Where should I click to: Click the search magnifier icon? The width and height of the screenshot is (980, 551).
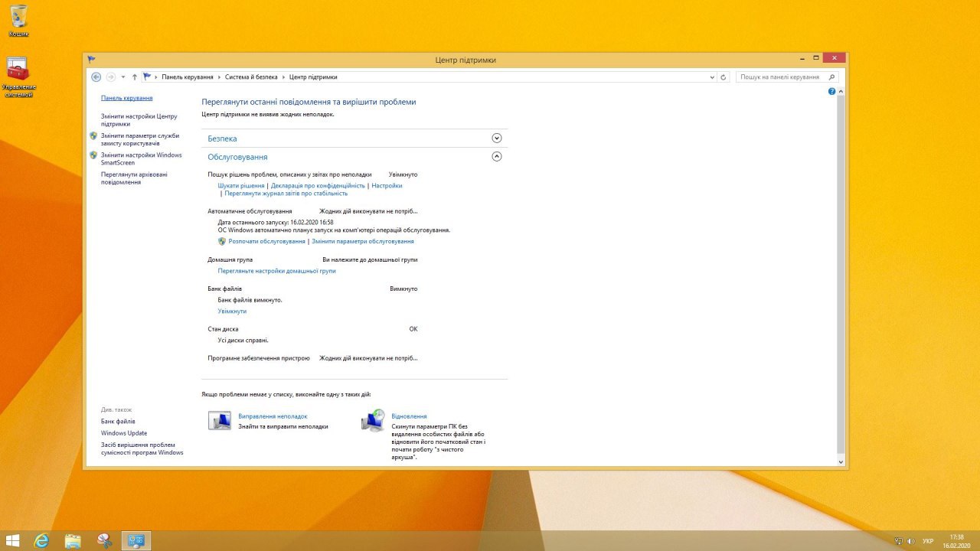tap(832, 77)
